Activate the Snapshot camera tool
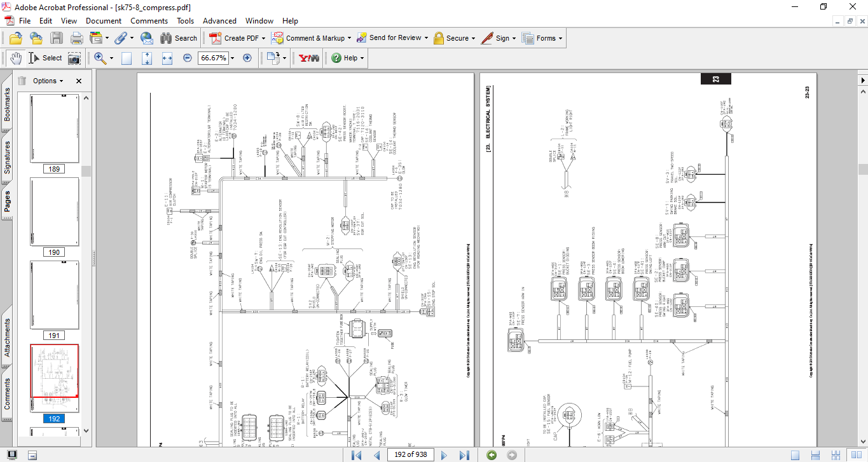The height and width of the screenshot is (462, 868). pos(74,58)
